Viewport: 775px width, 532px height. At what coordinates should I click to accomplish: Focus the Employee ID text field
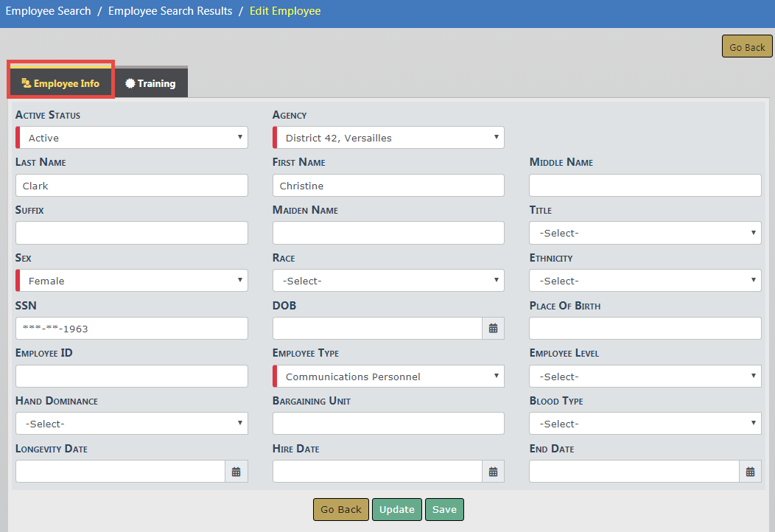132,377
